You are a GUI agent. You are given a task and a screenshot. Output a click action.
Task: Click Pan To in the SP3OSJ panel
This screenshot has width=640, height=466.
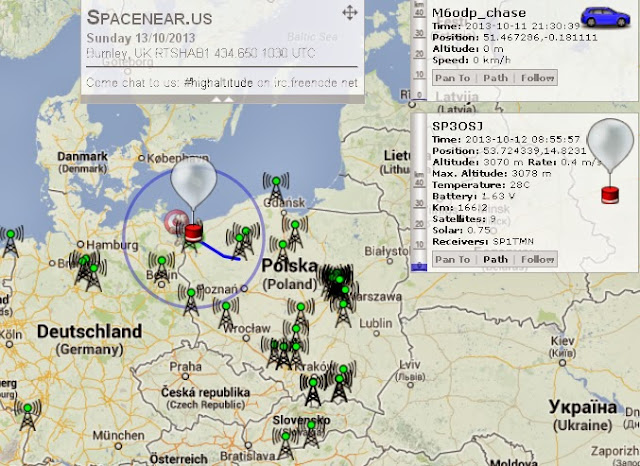click(x=453, y=260)
